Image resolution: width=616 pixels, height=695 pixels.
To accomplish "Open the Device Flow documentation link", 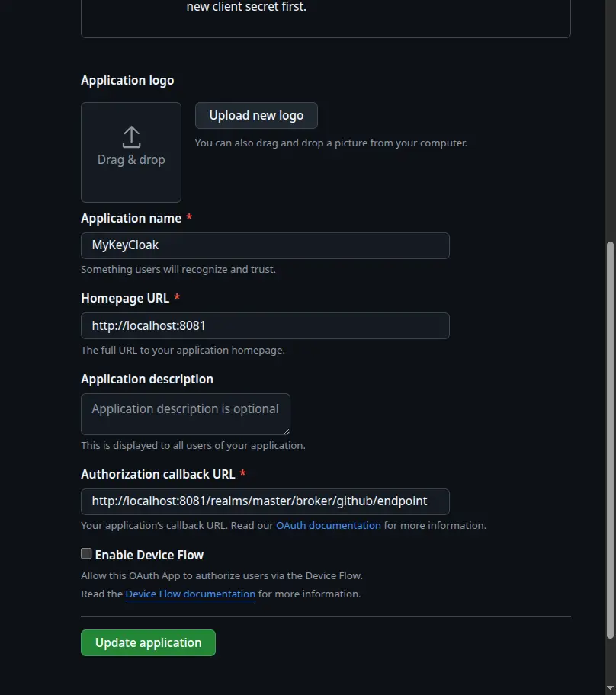I will pos(190,594).
